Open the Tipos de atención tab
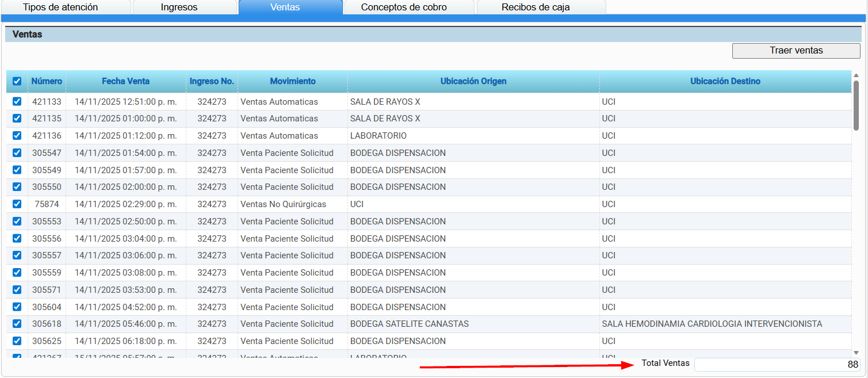 [x=60, y=7]
